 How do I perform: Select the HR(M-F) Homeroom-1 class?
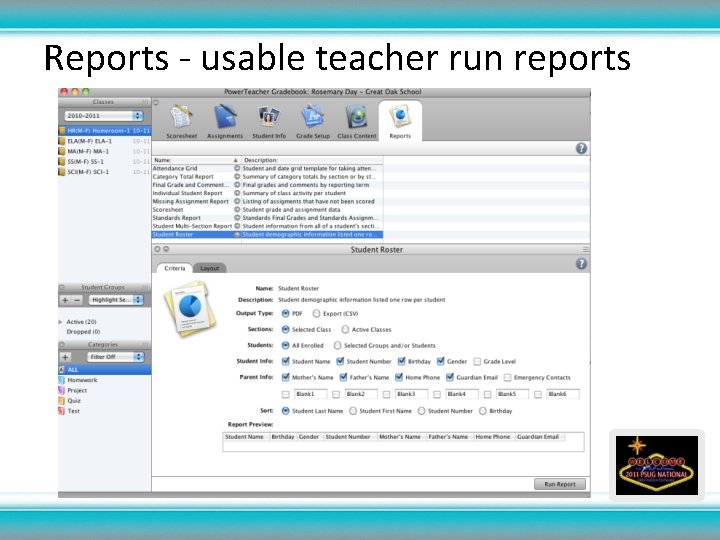[104, 131]
